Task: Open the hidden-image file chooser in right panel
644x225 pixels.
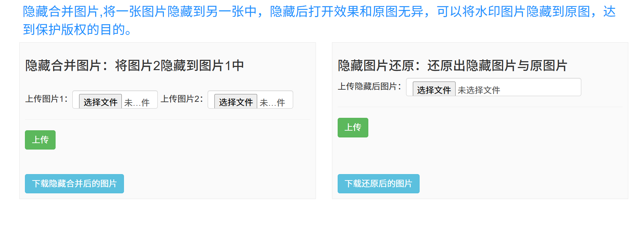Action: point(433,90)
